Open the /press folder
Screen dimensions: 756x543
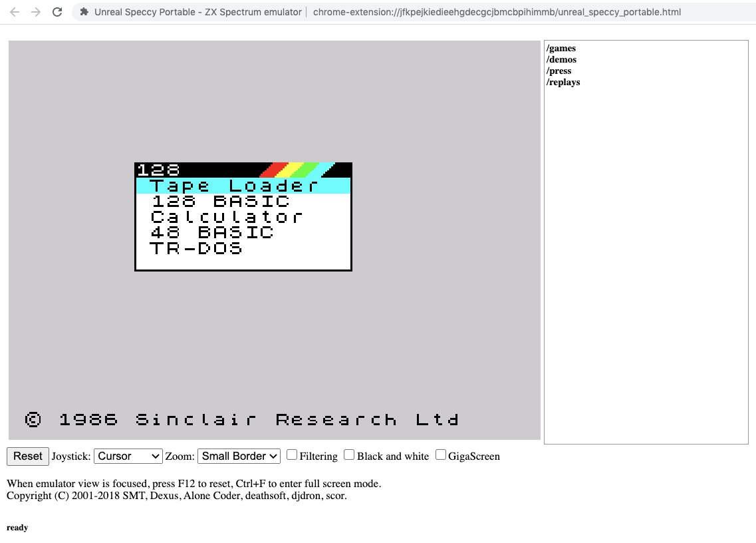click(559, 71)
